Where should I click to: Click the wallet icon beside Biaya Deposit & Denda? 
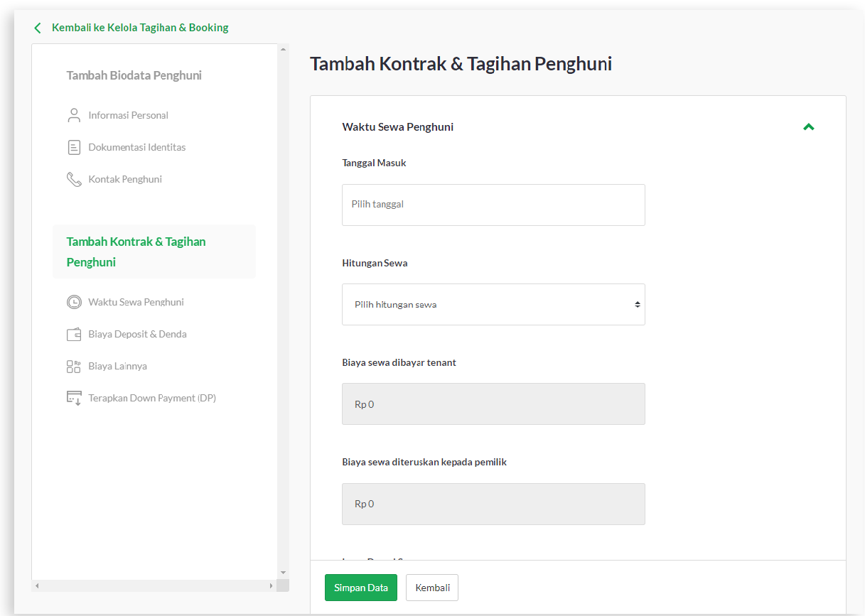point(74,334)
